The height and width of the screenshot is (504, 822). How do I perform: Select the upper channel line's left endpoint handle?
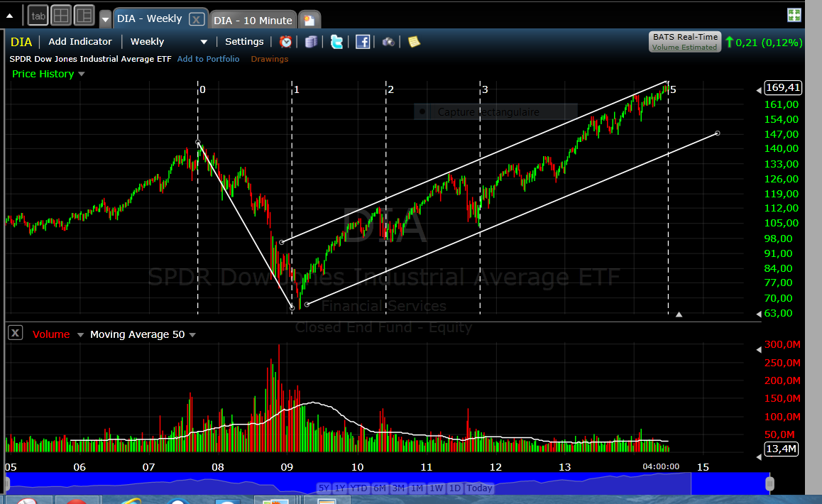coord(282,242)
